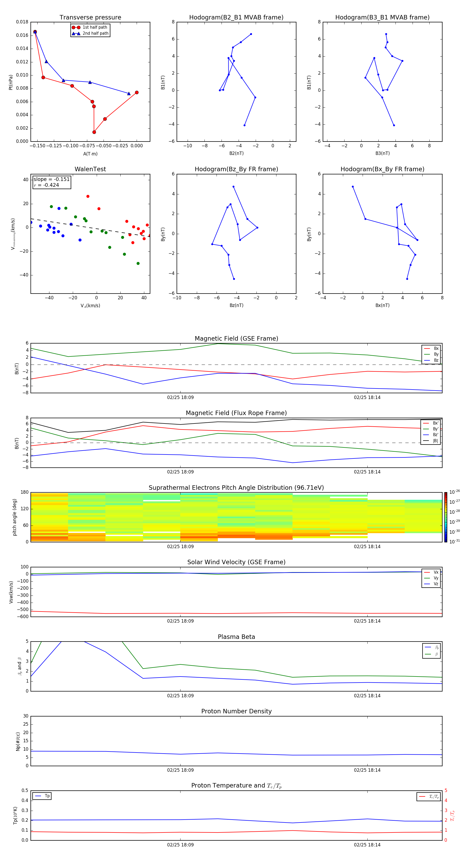Viewport: 473px width, 868px height.
Task: Click the B2(nT) x-axis label
Action: coord(236,153)
